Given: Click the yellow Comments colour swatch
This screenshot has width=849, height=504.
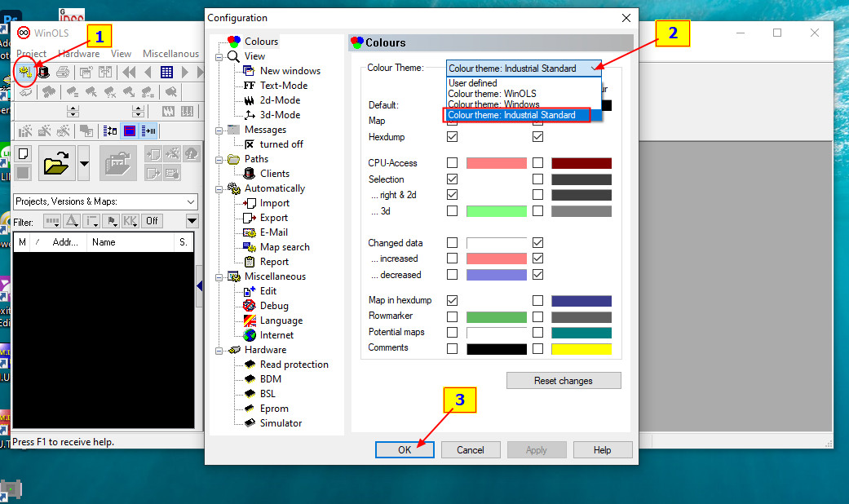Looking at the screenshot, I should click(581, 348).
